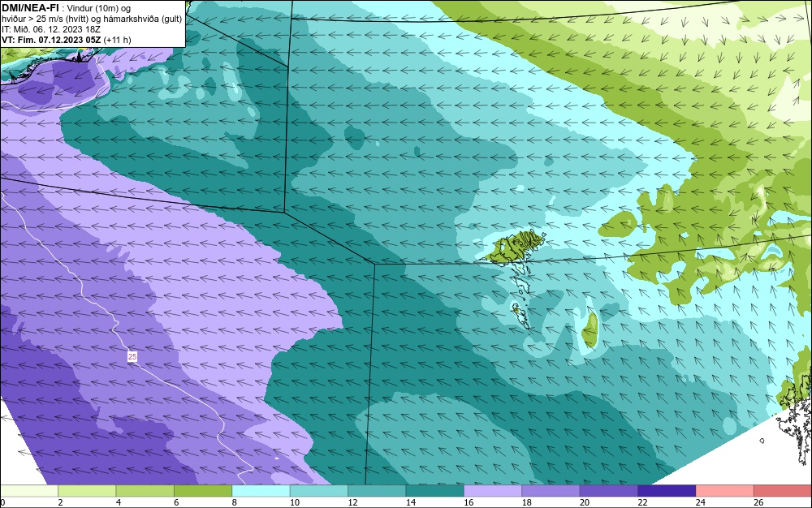Click the 18–20 m/s medium purple legend swatch
812x508 pixels.
[x=551, y=491]
